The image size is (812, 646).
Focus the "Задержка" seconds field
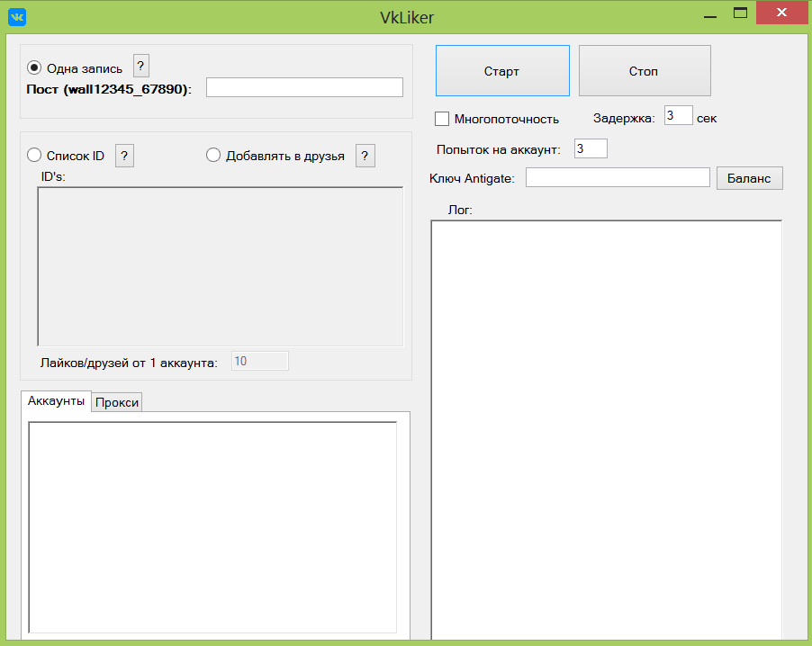coord(679,115)
